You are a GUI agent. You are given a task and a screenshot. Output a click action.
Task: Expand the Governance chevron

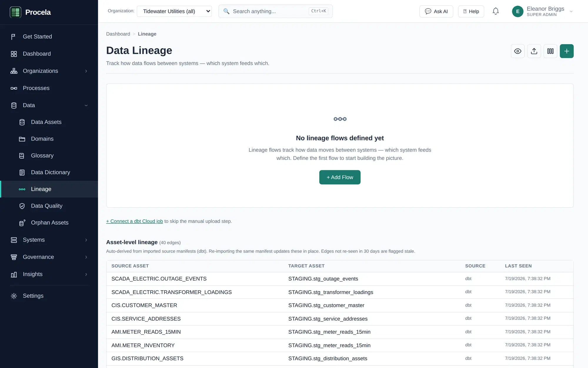pos(86,257)
